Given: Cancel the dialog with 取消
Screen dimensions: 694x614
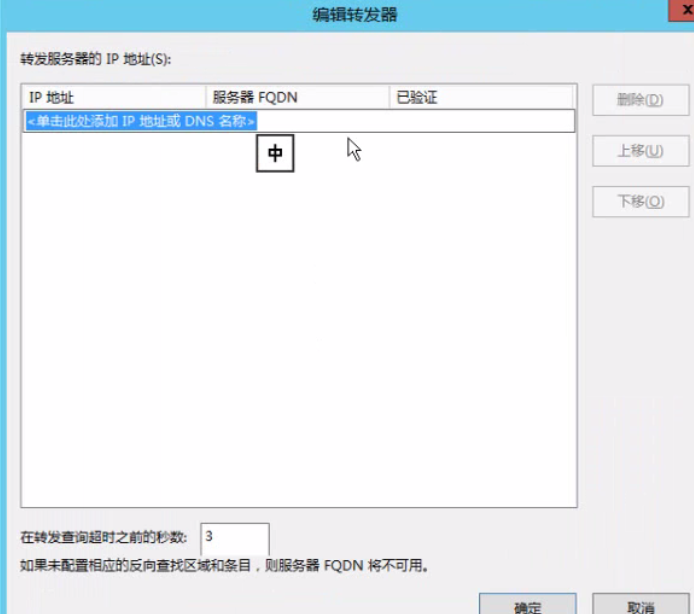Looking at the screenshot, I should [640, 605].
